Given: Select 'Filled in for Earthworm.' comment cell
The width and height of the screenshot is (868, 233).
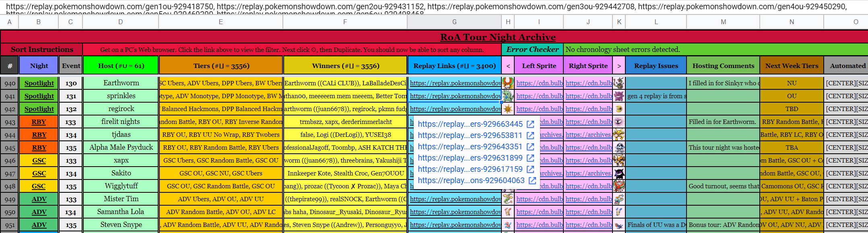Looking at the screenshot, I should coord(723,122).
